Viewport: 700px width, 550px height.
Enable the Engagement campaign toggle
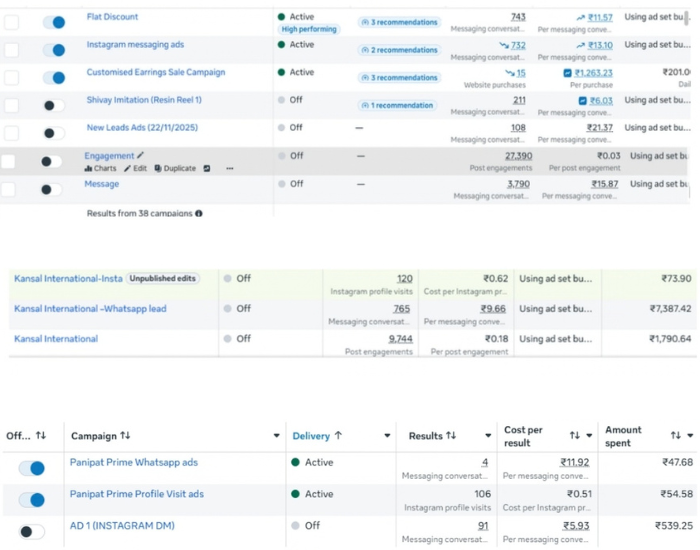click(51, 161)
